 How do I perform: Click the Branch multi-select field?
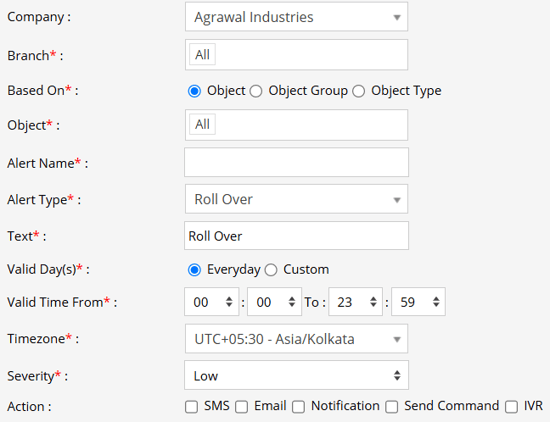(x=296, y=55)
